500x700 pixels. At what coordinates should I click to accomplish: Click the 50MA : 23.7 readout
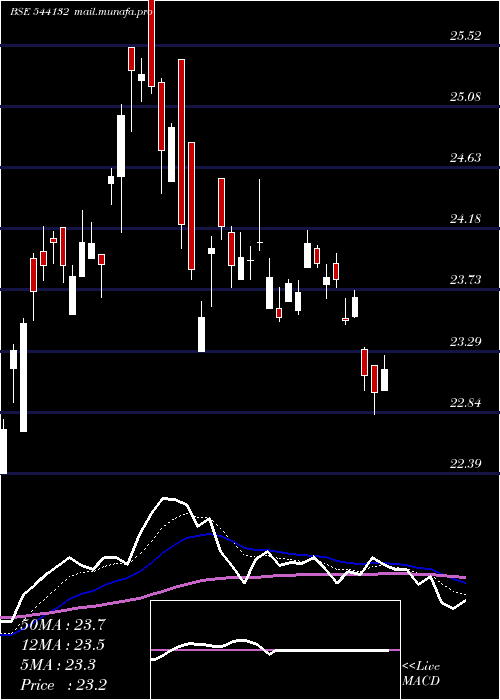[x=62, y=625]
